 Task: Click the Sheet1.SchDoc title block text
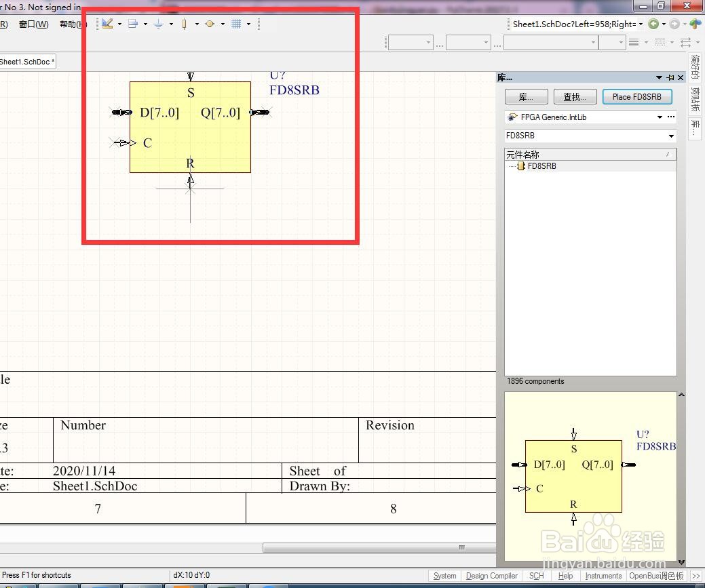click(95, 486)
